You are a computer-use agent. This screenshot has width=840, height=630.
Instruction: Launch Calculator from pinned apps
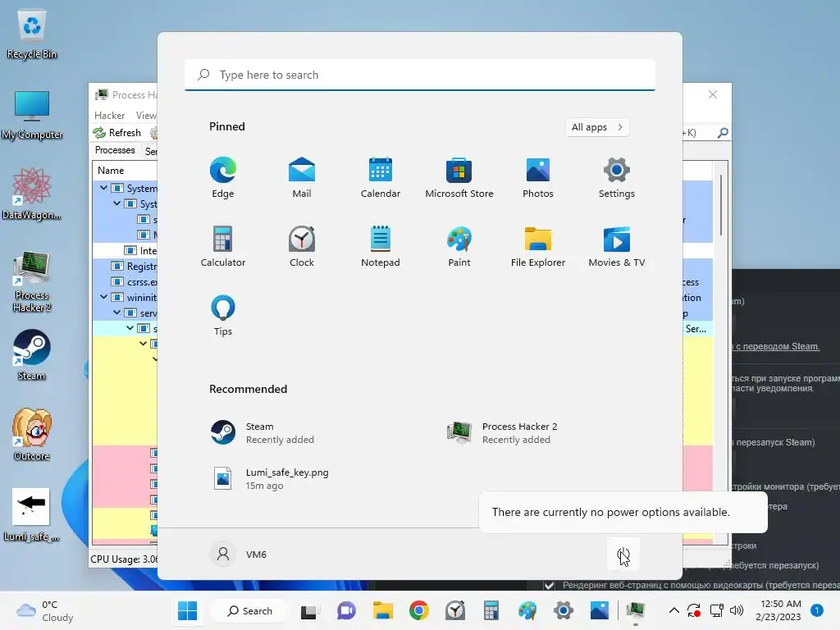(223, 246)
